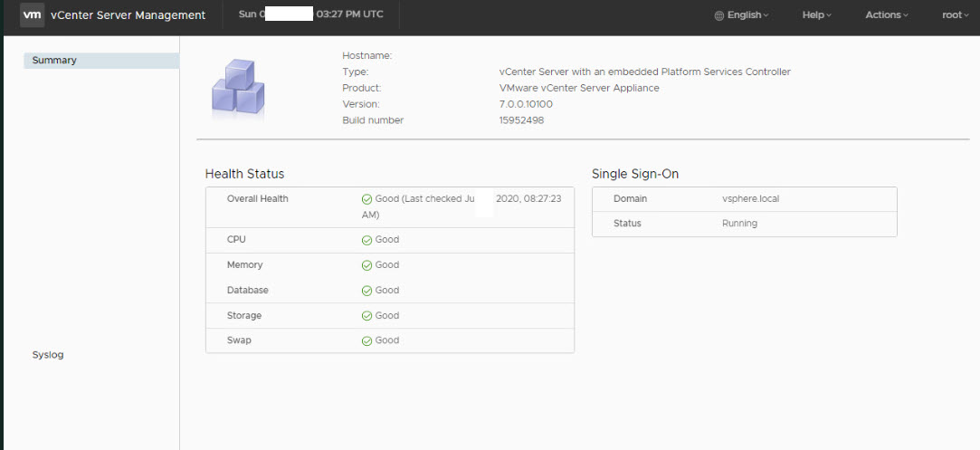
Task: Click the Storage Good status check icon
Action: 366,316
